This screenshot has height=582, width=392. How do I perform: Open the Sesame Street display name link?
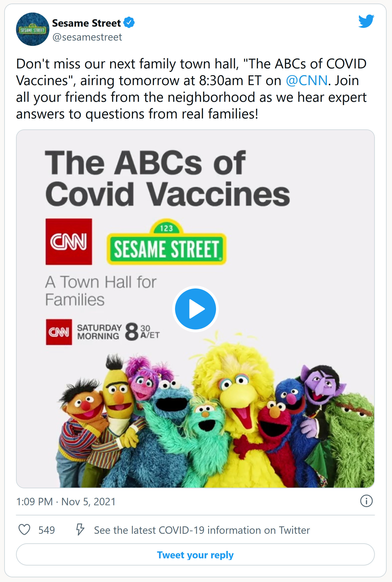(x=86, y=23)
